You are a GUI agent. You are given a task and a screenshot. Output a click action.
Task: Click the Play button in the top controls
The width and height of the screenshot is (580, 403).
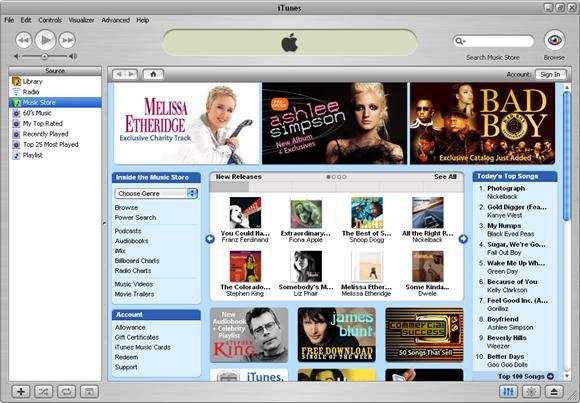point(45,40)
